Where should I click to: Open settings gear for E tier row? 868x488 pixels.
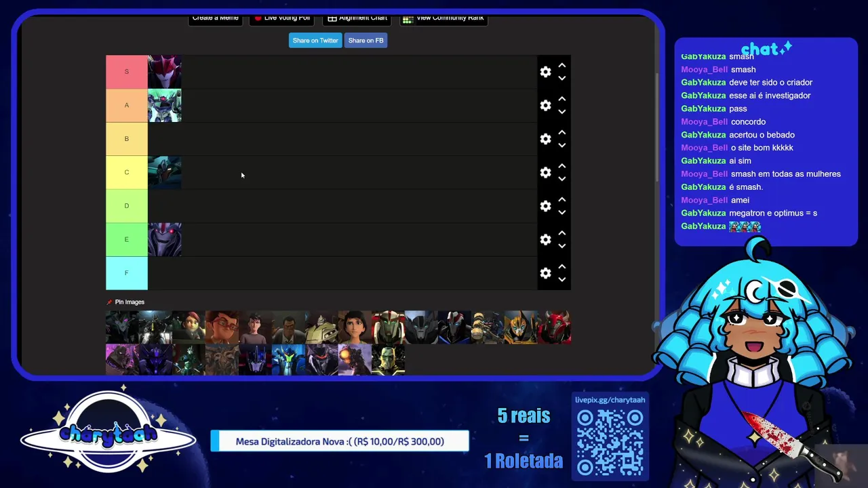pos(545,239)
